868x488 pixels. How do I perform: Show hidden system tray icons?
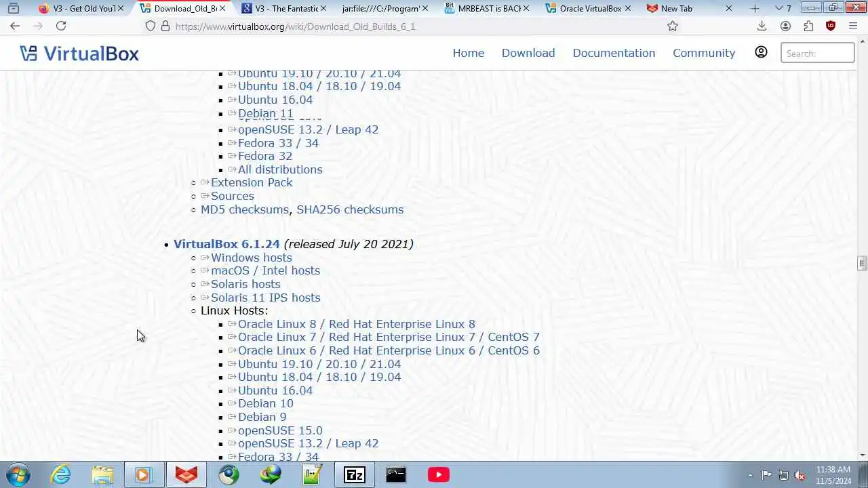point(750,475)
